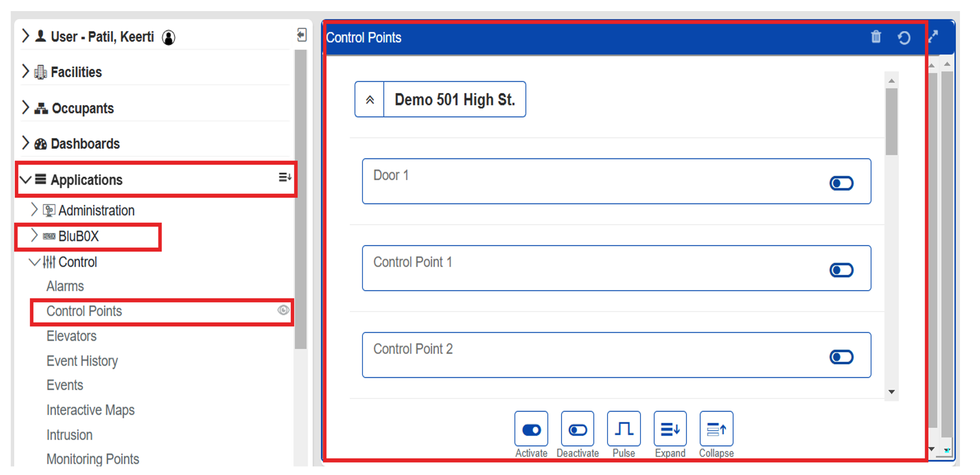
Task: Toggle the eye icon beside Control Points
Action: click(283, 310)
